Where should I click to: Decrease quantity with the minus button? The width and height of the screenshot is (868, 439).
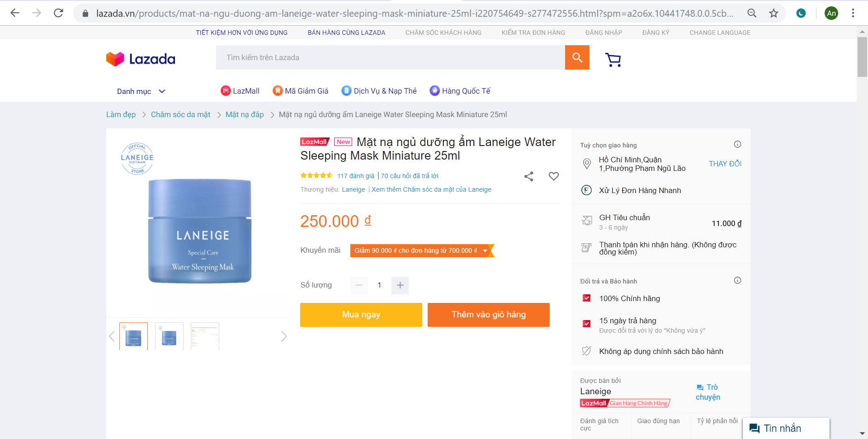359,285
